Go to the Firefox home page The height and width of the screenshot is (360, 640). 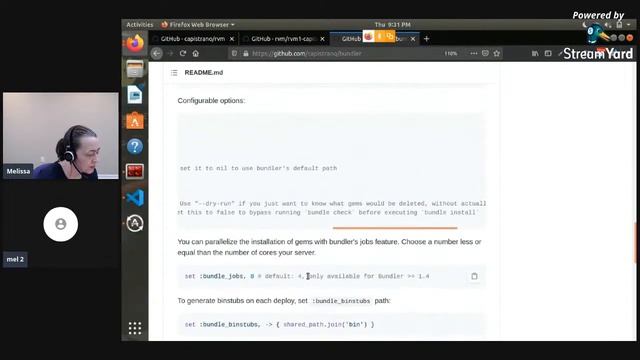[x=196, y=53]
